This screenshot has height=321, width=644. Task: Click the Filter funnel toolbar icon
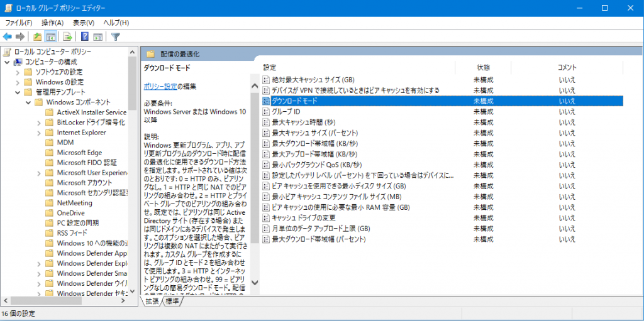tap(115, 36)
